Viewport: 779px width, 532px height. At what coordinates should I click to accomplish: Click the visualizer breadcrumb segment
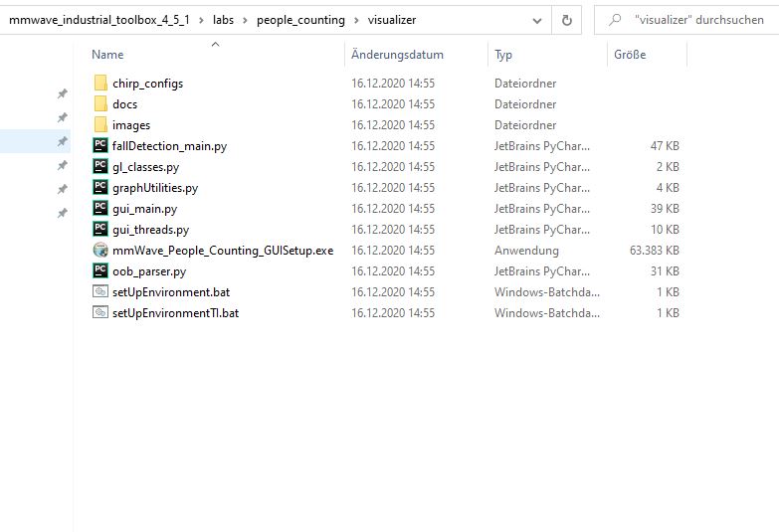392,20
